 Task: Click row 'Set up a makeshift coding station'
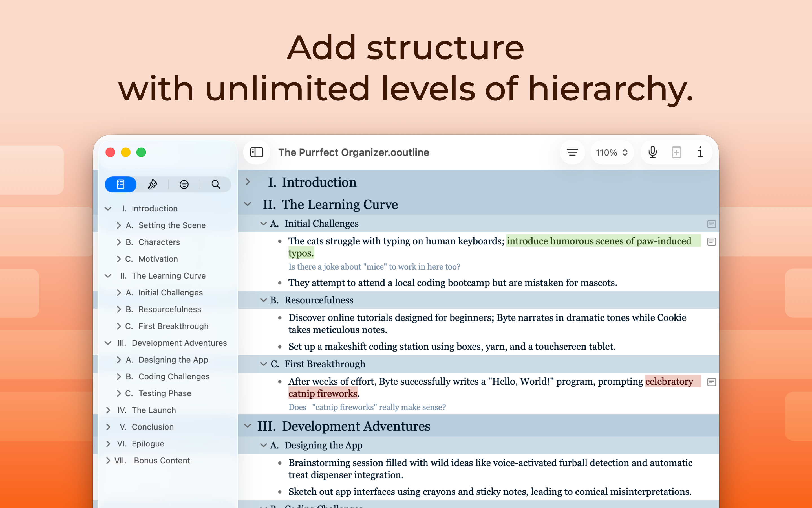click(452, 346)
